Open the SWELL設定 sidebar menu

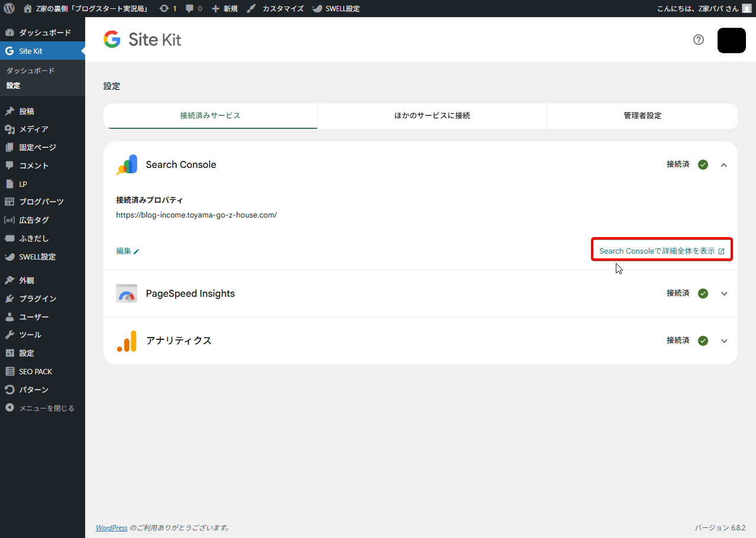(x=43, y=257)
